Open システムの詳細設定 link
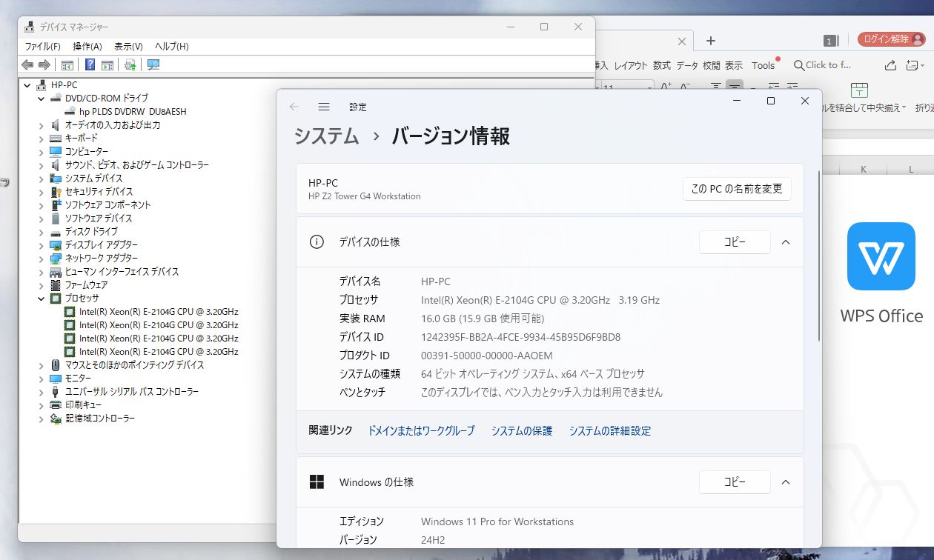 point(610,430)
